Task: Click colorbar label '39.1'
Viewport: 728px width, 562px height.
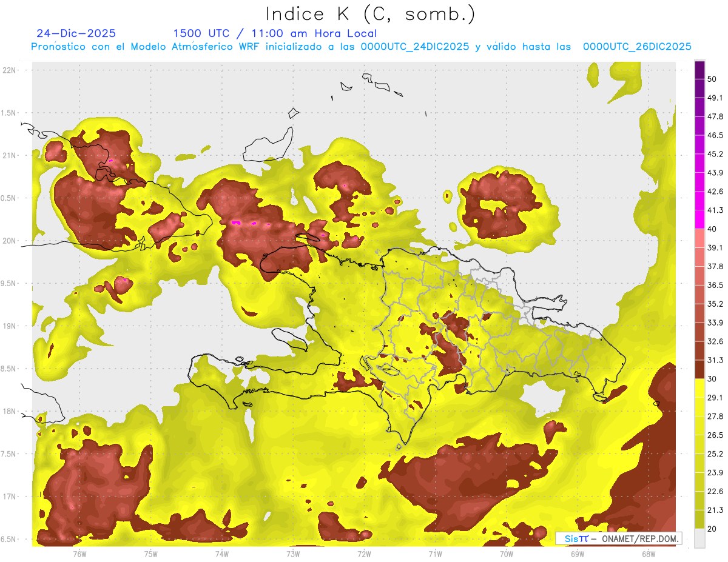Action: (715, 248)
